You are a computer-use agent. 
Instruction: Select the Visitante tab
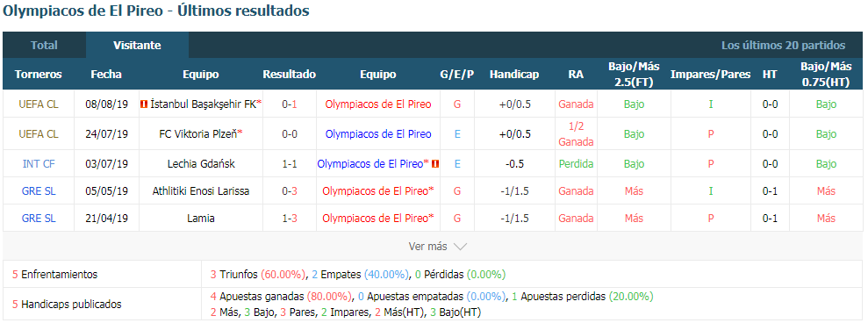click(x=137, y=46)
